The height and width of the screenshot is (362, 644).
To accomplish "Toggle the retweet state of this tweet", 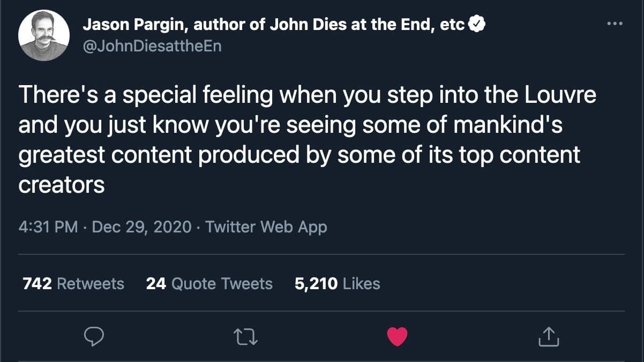I will click(246, 337).
